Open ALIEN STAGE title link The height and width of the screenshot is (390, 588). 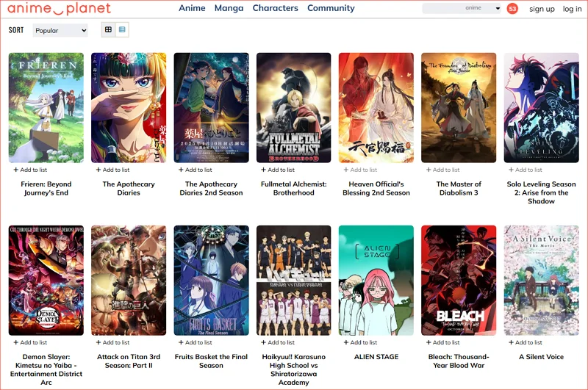[x=376, y=357]
